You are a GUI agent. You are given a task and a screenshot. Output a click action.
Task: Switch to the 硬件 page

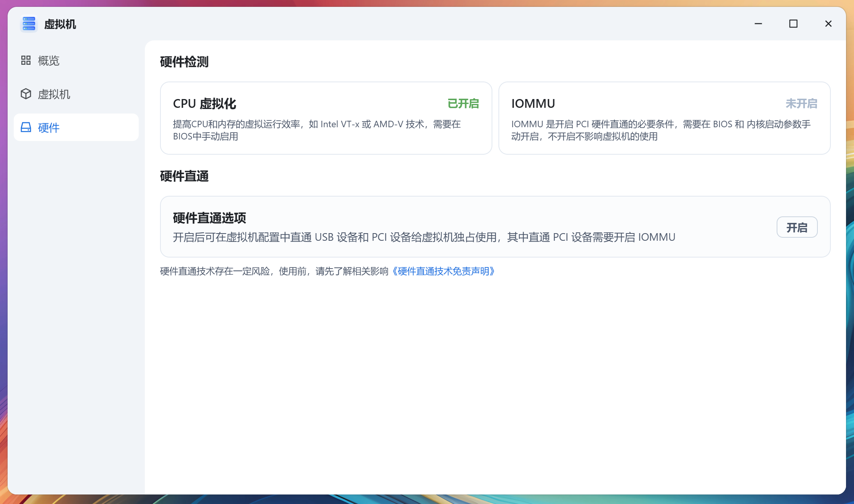click(48, 127)
